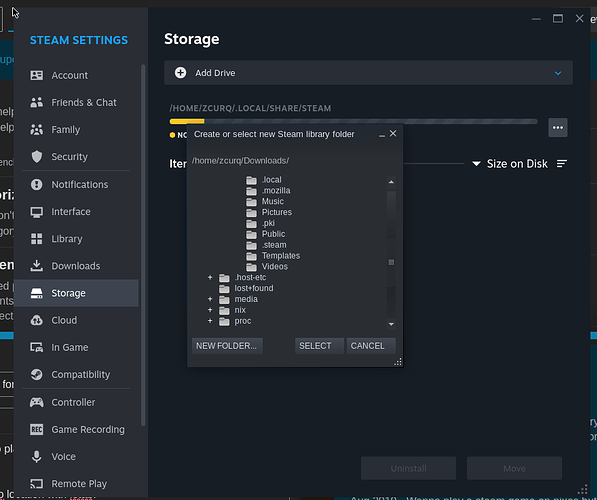Click the folder list scroll-up arrow
The image size is (597, 500).
point(391,182)
